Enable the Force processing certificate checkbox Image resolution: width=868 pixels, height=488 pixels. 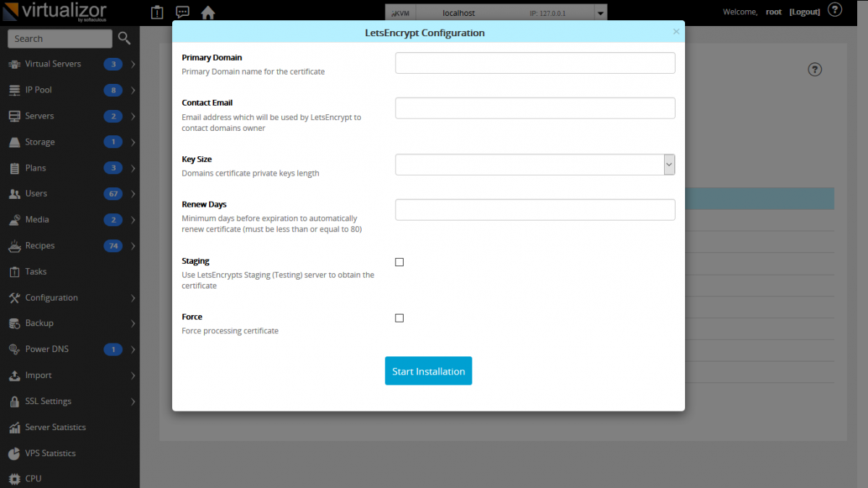[x=399, y=317]
